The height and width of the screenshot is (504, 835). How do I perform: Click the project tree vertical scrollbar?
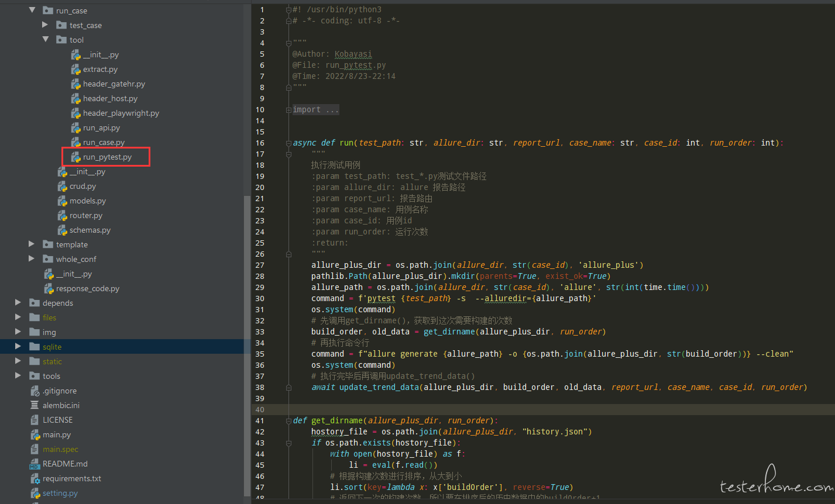(x=247, y=345)
